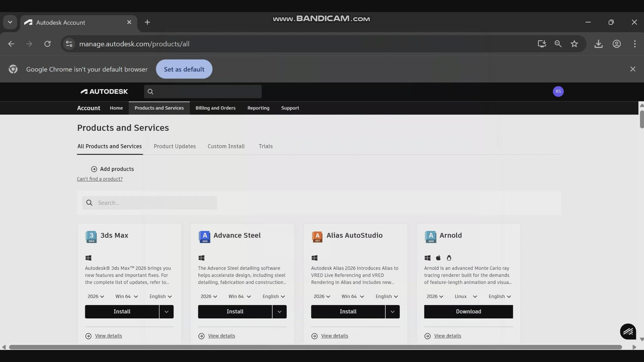Open the RS user profile avatar
This screenshot has width=644, height=362.
point(558,92)
